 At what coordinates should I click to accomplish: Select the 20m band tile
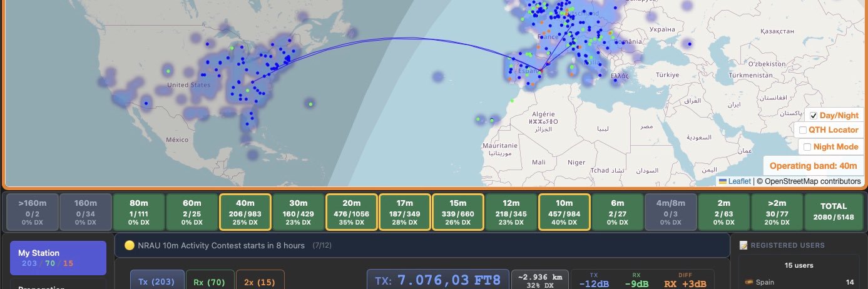tap(351, 213)
